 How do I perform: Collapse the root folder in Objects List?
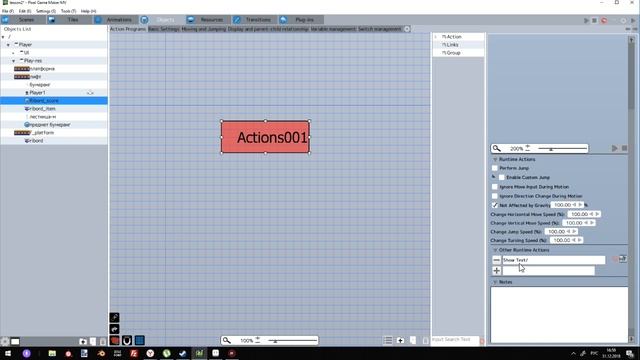[x=3, y=37]
